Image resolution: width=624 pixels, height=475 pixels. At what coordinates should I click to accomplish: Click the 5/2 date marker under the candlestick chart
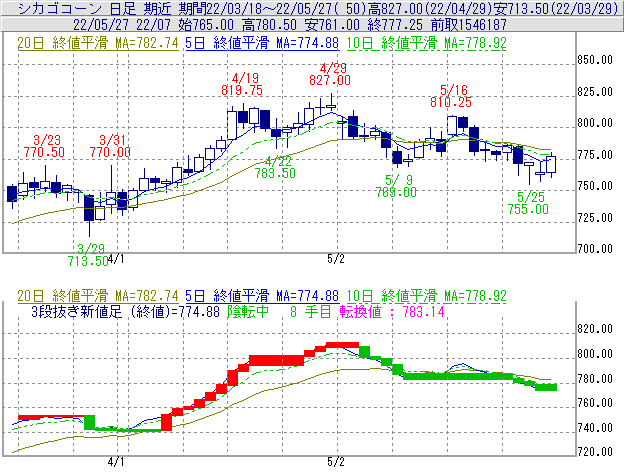(336, 259)
